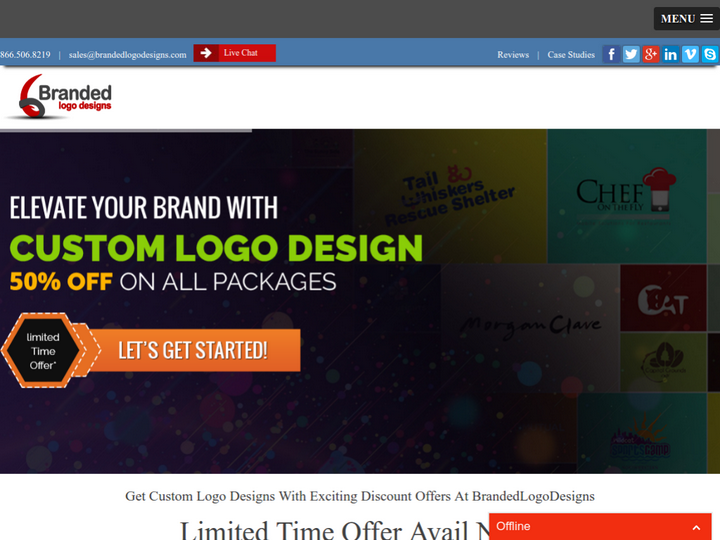Click the Limited Time Offer hexagon badge
Image resolution: width=720 pixels, height=540 pixels.
tap(43, 351)
